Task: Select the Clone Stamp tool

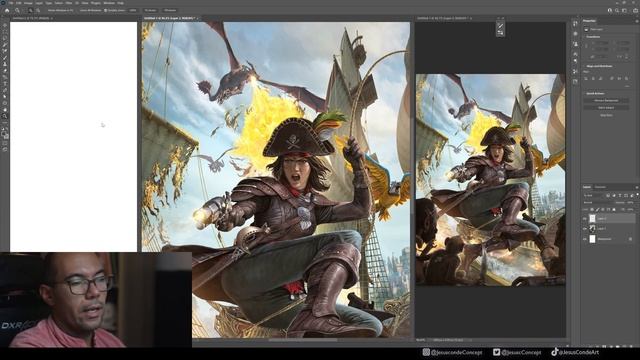Action: tap(5, 64)
